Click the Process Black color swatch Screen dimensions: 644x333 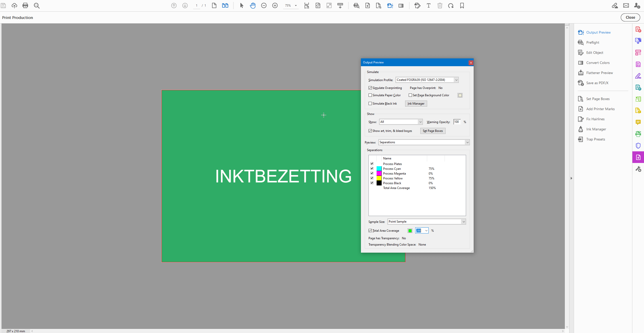coord(379,183)
